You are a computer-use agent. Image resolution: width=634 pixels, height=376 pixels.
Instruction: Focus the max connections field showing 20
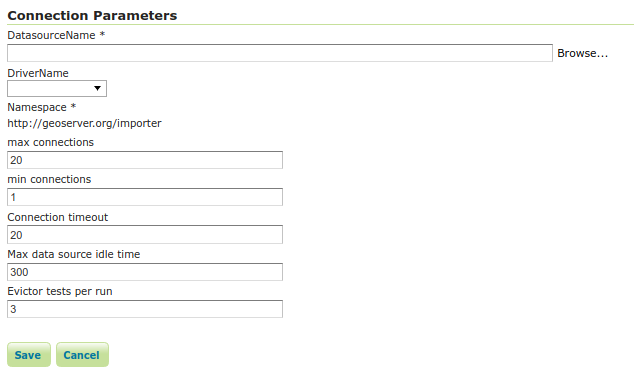145,160
